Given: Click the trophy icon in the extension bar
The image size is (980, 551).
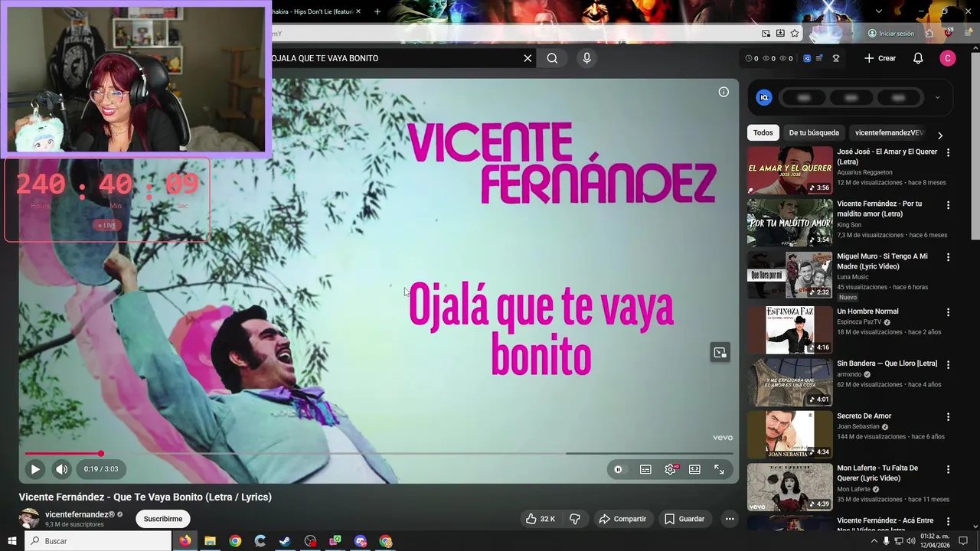Looking at the screenshot, I should pyautogui.click(x=835, y=58).
